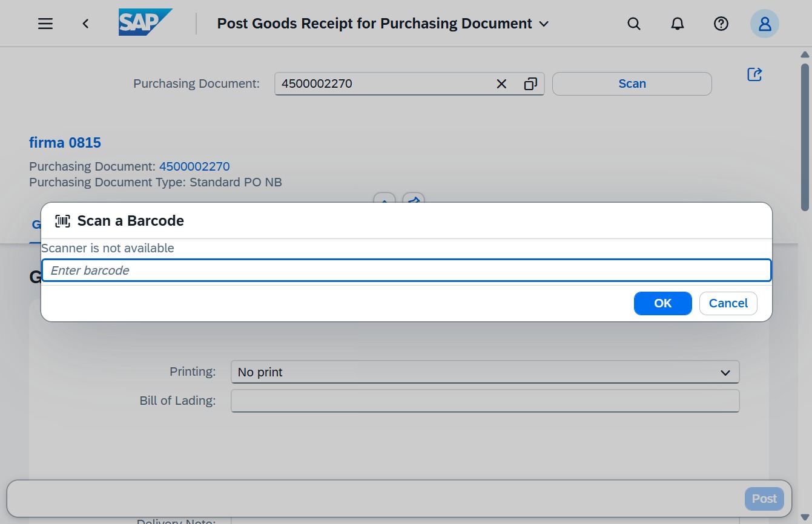The width and height of the screenshot is (812, 524).
Task: Open the hamburger navigation menu
Action: click(x=45, y=24)
